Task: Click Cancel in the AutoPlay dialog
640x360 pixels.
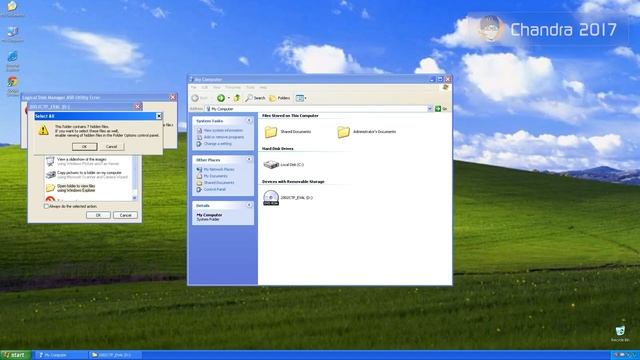Action: click(125, 215)
